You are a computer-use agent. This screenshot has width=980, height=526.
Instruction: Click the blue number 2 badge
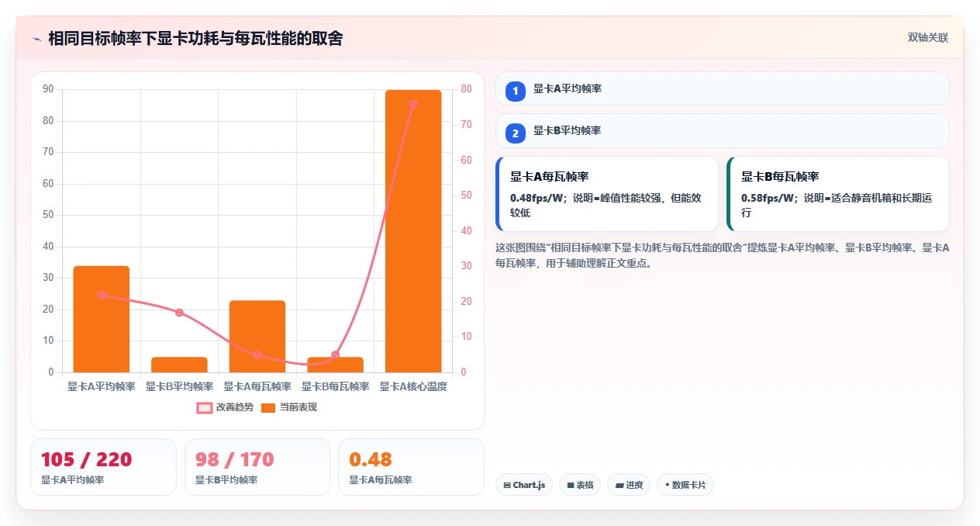point(516,133)
